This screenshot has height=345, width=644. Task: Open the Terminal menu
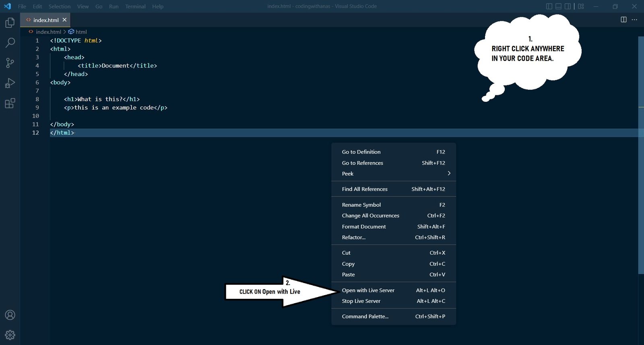pyautogui.click(x=135, y=6)
